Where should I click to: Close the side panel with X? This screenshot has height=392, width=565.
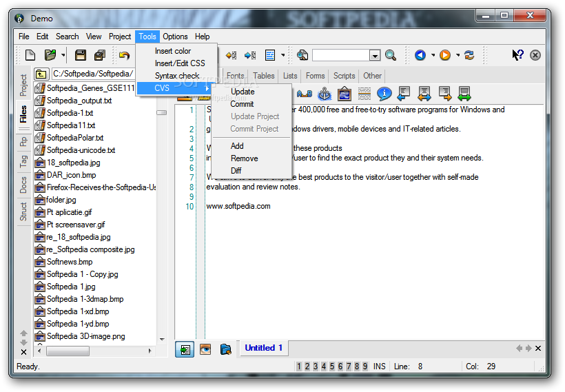(x=24, y=352)
